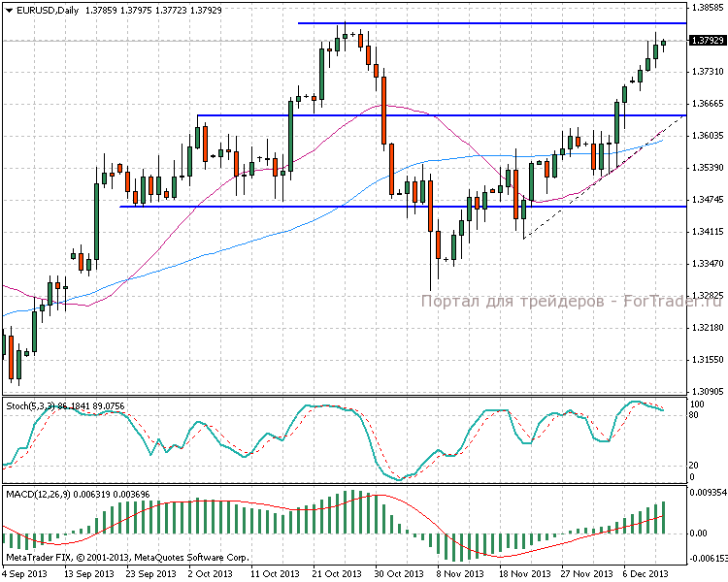Select the topmost blue horizontal resistance line

pos(485,22)
